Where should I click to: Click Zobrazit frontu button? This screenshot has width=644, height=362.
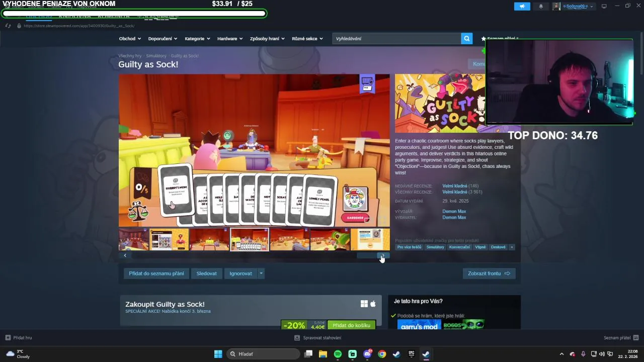(x=489, y=274)
